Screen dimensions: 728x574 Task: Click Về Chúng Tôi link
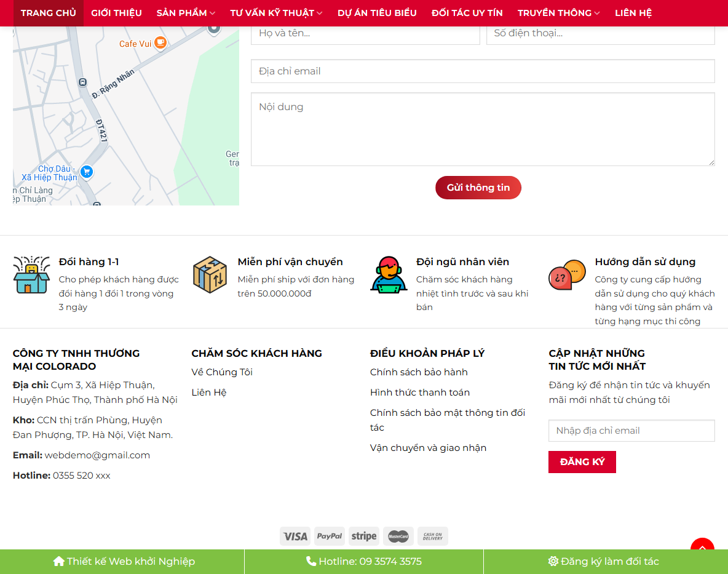[221, 372]
